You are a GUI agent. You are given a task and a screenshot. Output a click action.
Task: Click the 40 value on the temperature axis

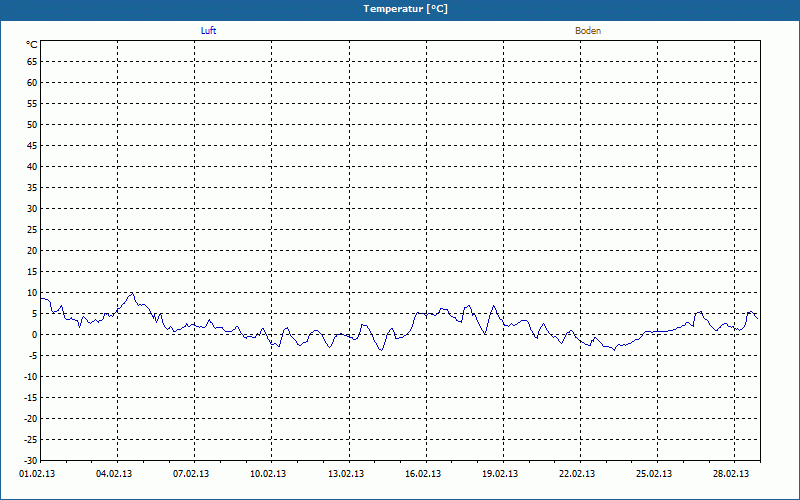[x=32, y=166]
